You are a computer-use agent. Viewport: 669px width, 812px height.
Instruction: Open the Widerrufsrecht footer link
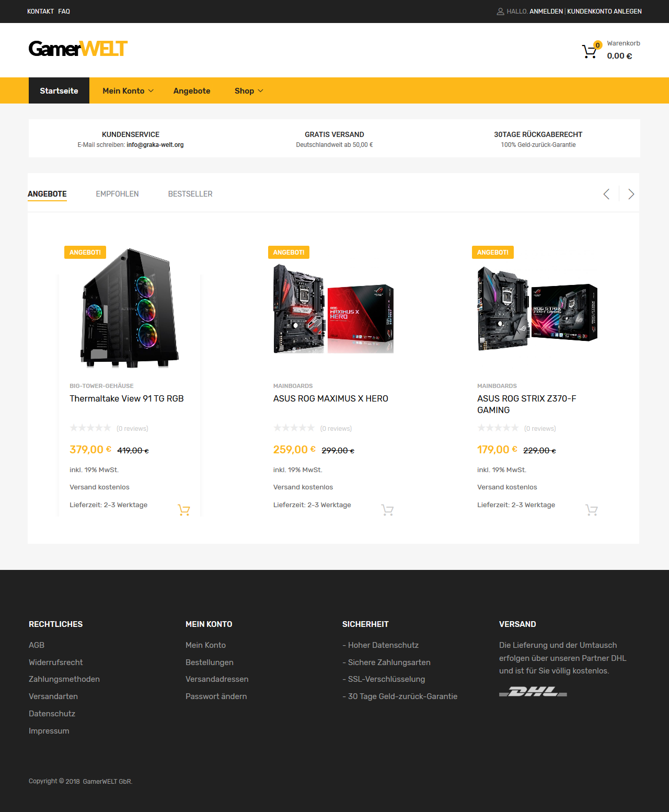56,662
